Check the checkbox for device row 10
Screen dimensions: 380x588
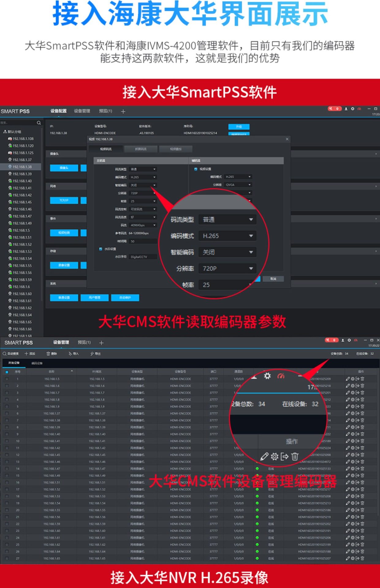point(7,441)
